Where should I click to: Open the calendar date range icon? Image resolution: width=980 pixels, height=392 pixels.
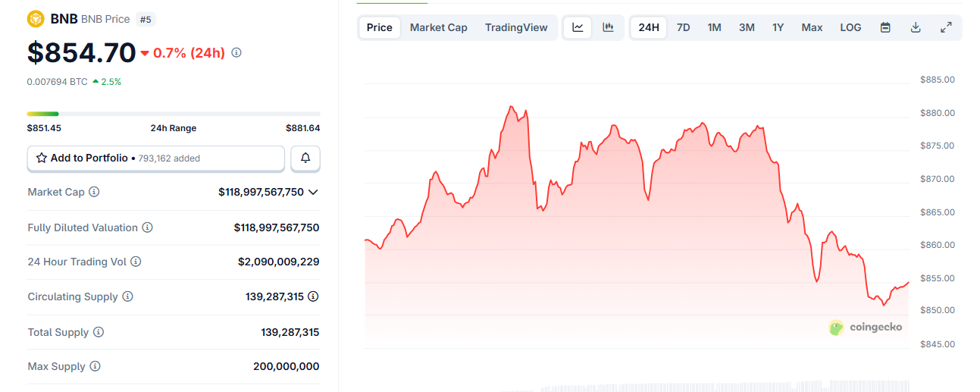(885, 27)
